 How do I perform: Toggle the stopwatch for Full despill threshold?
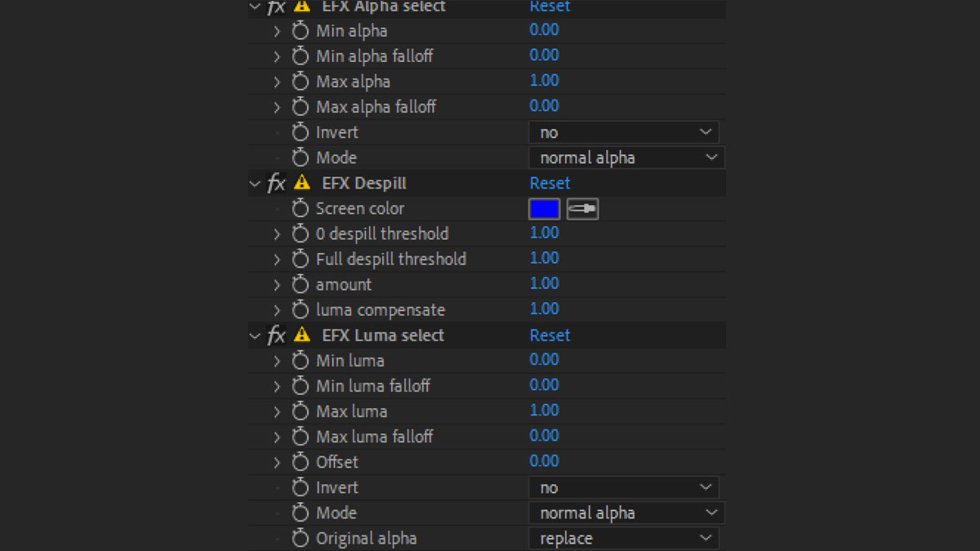pos(300,259)
